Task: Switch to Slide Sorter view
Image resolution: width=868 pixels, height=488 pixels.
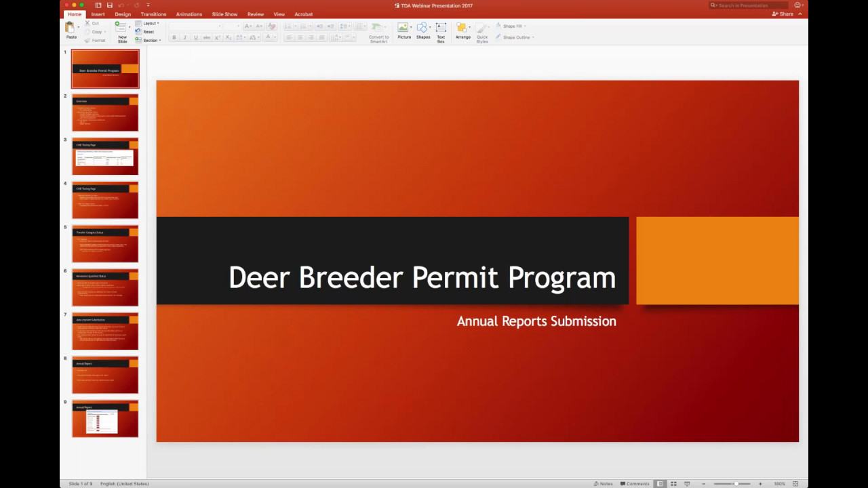Action: pyautogui.click(x=673, y=484)
